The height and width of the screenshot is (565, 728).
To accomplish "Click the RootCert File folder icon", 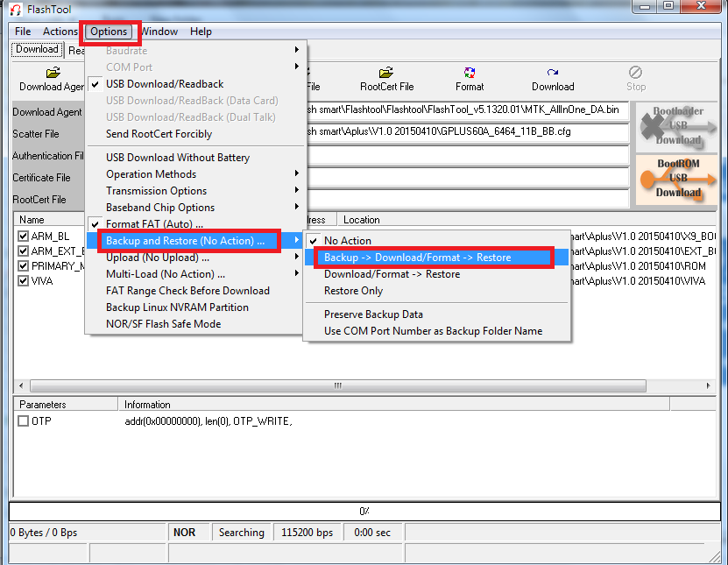I will pyautogui.click(x=386, y=73).
